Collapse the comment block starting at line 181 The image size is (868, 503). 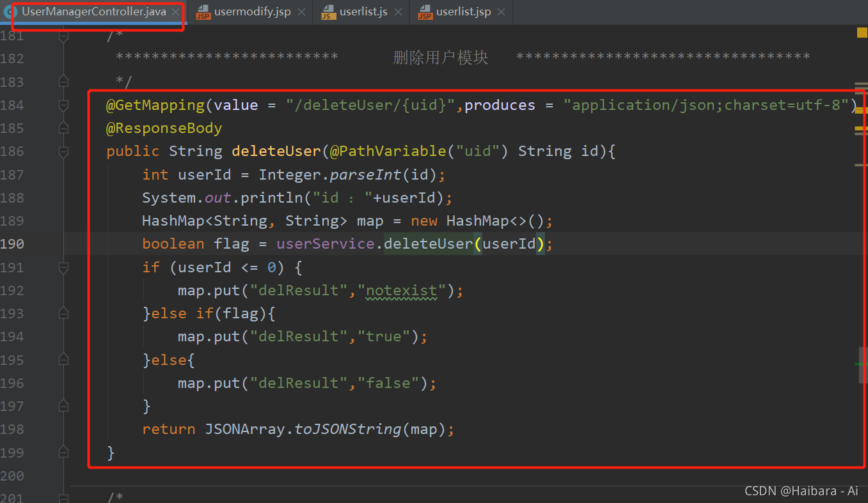63,36
